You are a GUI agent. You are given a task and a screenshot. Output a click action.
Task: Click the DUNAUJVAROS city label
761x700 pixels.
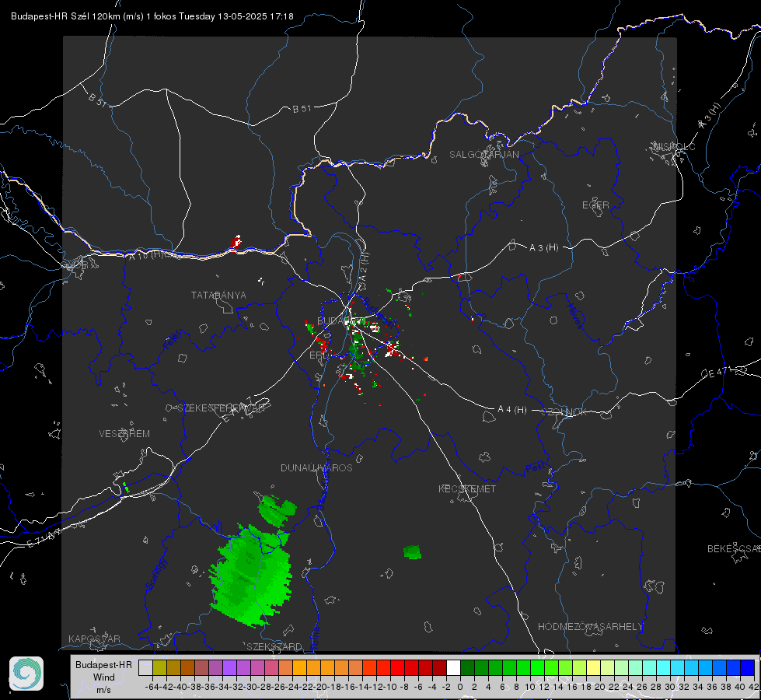click(x=316, y=467)
